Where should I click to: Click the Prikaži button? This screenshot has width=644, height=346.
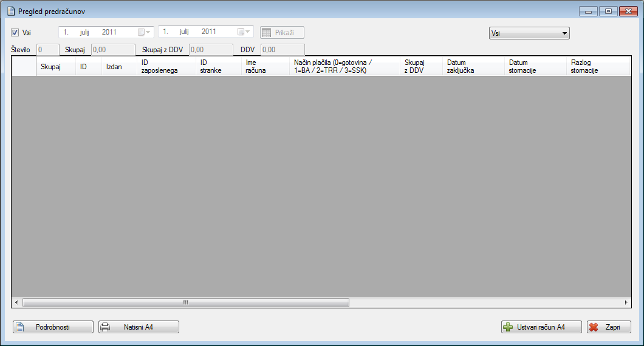point(282,32)
